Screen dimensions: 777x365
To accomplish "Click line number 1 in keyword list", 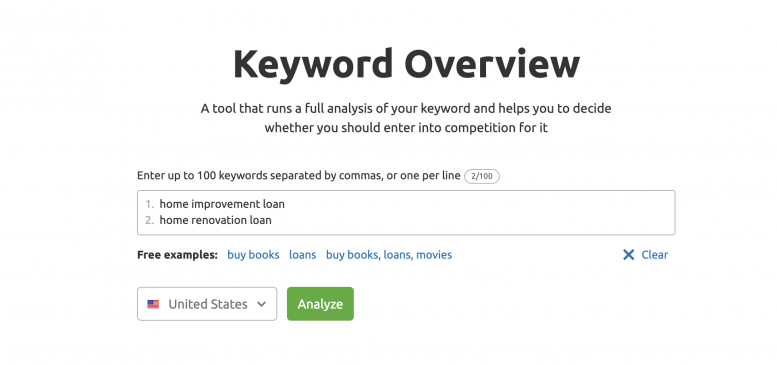I will coord(150,204).
